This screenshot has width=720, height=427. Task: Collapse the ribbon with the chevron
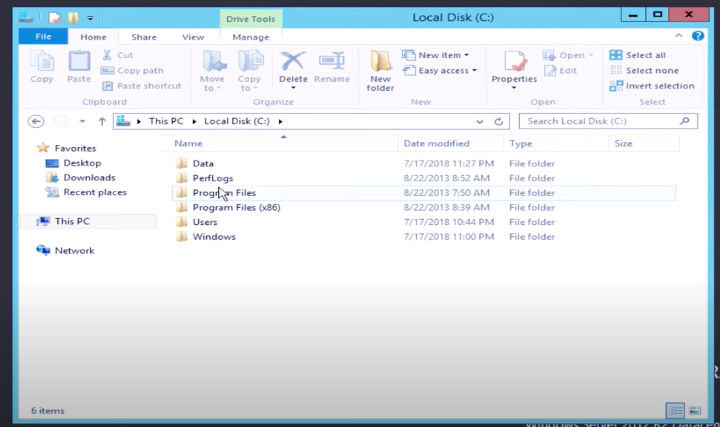(x=679, y=36)
